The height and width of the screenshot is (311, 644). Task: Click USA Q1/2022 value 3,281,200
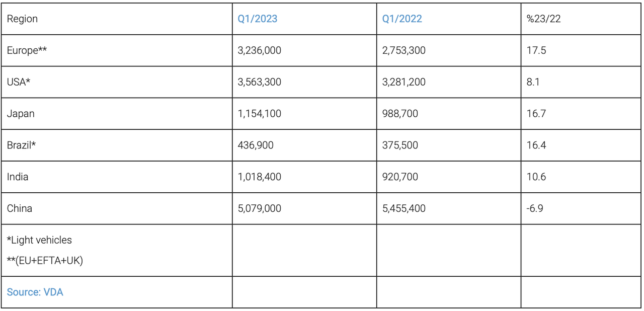404,82
